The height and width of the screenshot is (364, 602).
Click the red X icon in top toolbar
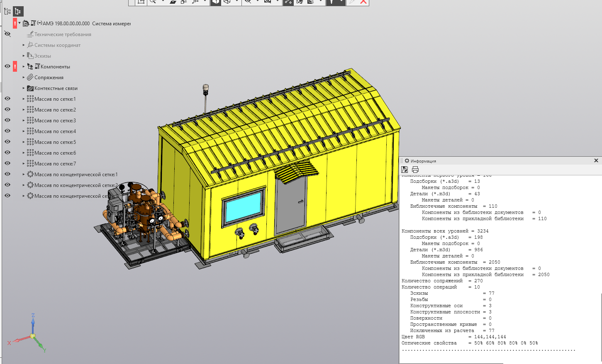(363, 2)
